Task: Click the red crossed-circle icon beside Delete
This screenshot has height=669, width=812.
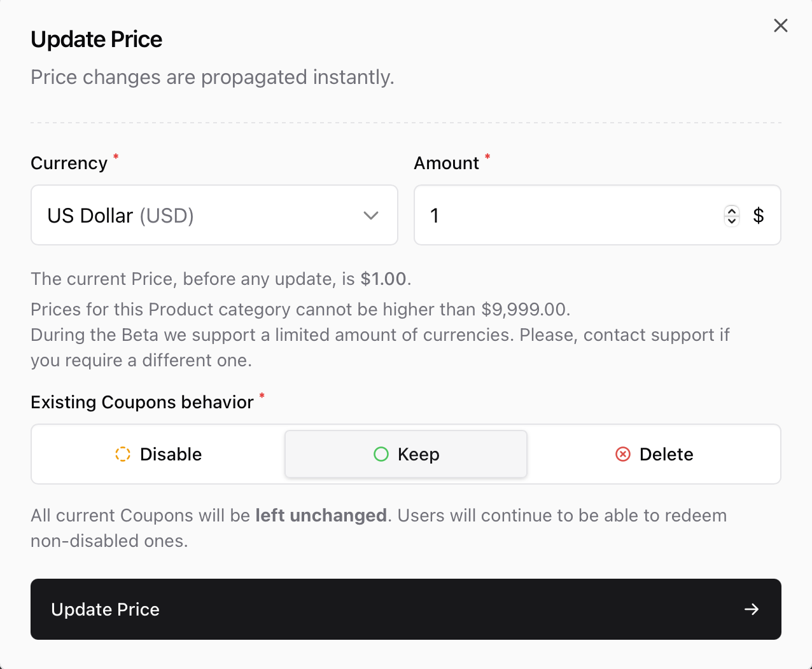Action: click(x=622, y=454)
